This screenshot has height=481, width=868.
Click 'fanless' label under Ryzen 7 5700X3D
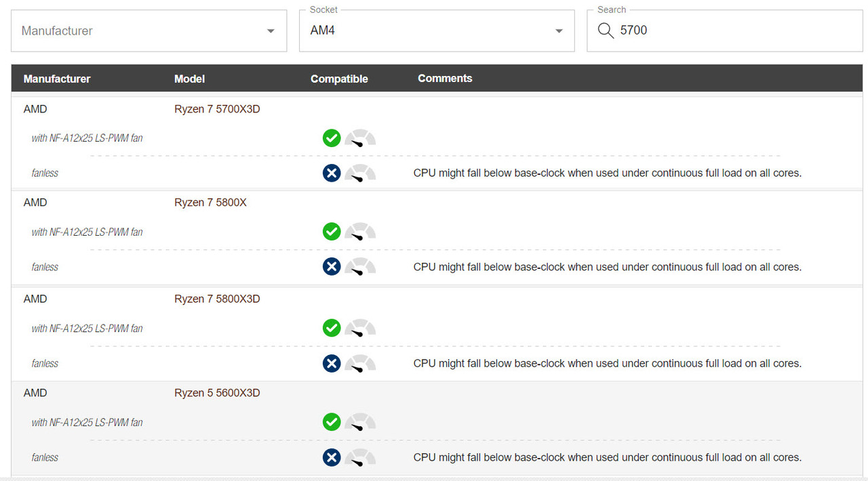[45, 173]
